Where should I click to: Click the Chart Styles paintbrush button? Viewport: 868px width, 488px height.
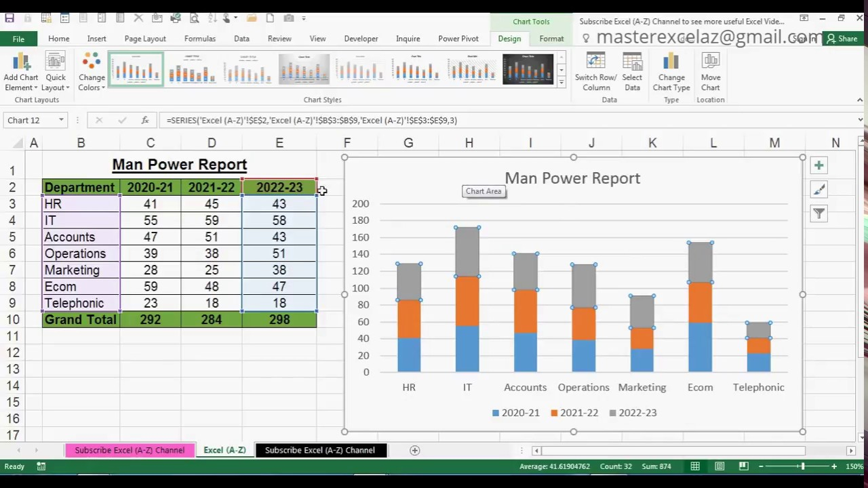coord(819,190)
